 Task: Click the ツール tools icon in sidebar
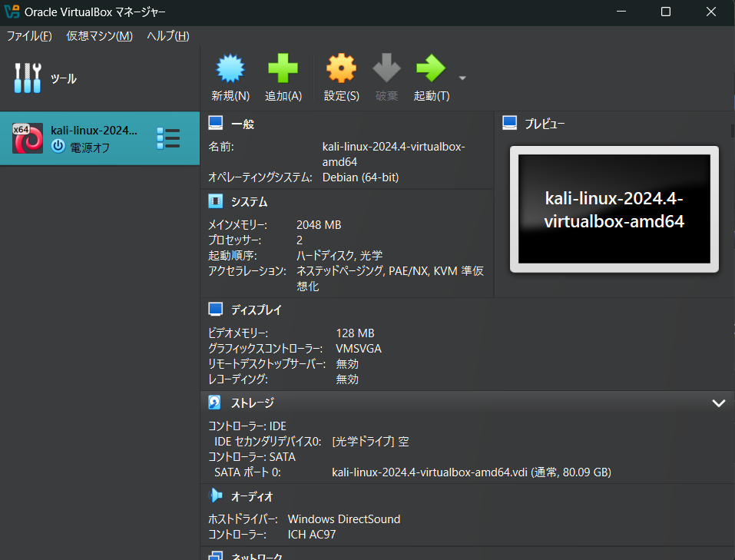click(27, 78)
